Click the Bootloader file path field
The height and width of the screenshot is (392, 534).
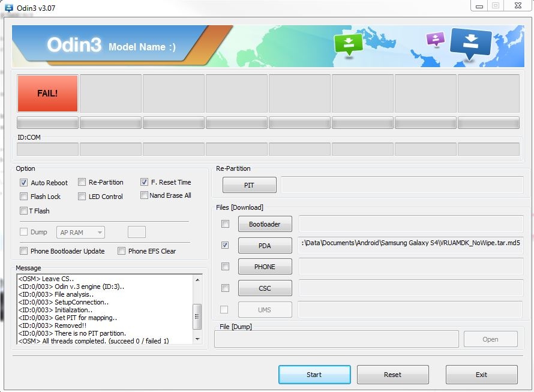click(x=411, y=224)
